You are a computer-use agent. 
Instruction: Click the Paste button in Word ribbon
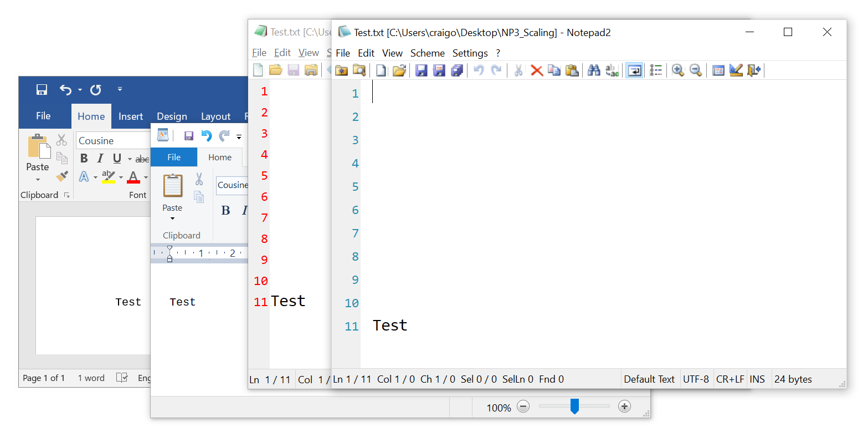(38, 153)
